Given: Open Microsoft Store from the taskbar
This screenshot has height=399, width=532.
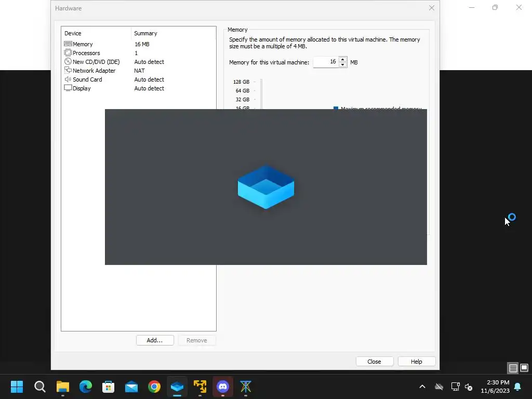Looking at the screenshot, I should click(x=108, y=387).
